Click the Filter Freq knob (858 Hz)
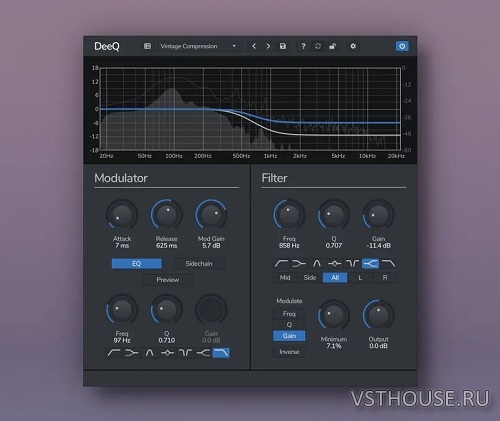500x421 pixels. tap(289, 215)
